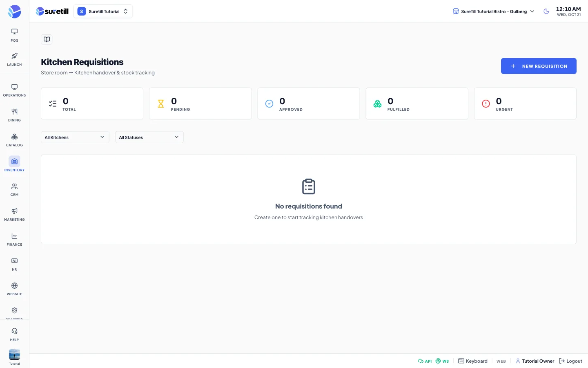Select the Fulfilled requisitions card
Screen dimensions: 588x368
pyautogui.click(x=417, y=103)
